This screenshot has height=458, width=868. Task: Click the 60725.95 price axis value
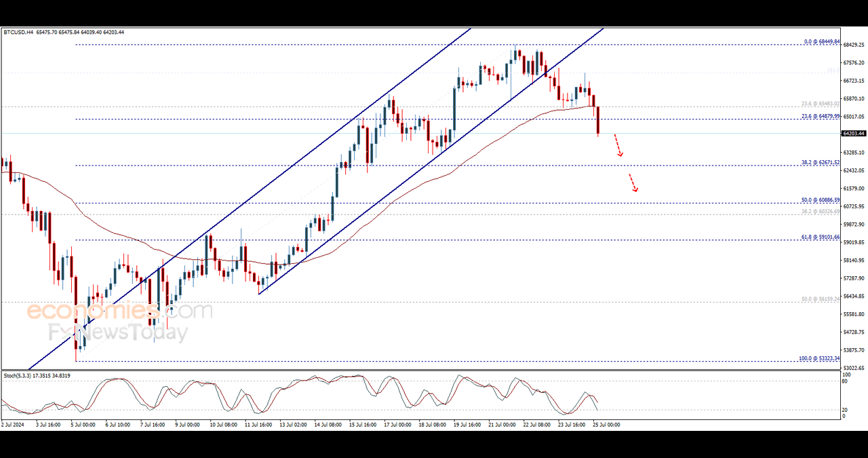pyautogui.click(x=854, y=206)
